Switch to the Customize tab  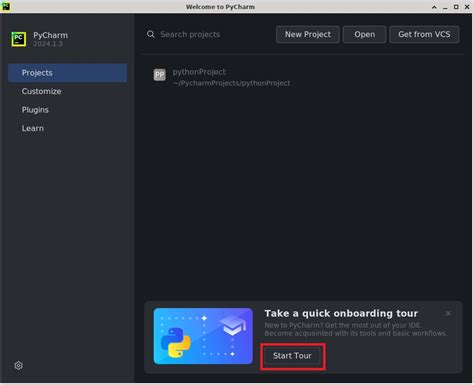tap(68, 91)
